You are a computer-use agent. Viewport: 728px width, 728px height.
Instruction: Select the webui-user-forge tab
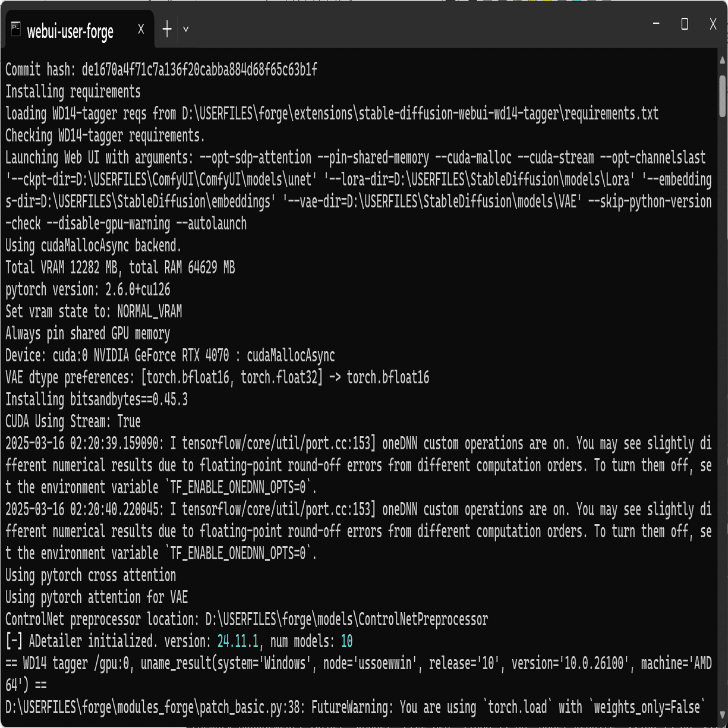70,31
